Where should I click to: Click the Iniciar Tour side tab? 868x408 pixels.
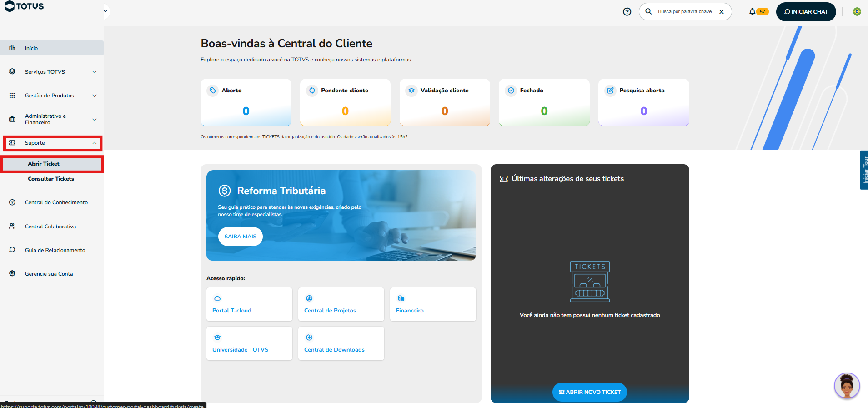pyautogui.click(x=864, y=170)
